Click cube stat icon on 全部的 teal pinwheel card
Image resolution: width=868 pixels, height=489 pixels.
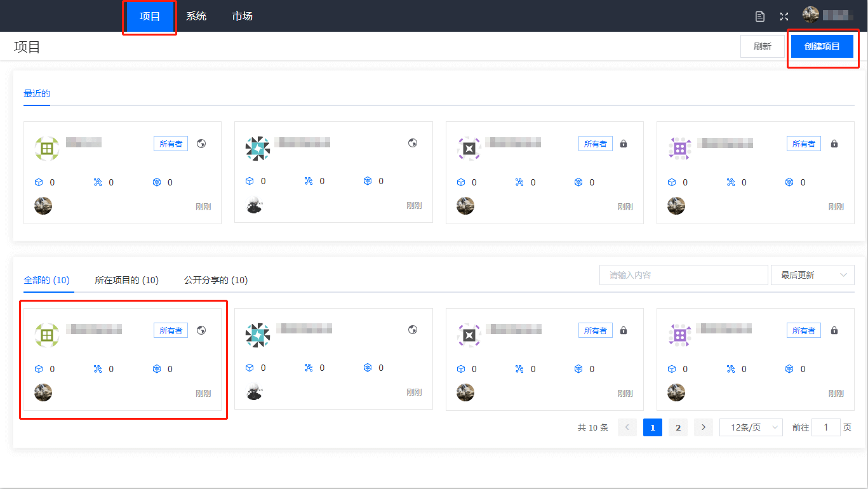click(x=250, y=368)
